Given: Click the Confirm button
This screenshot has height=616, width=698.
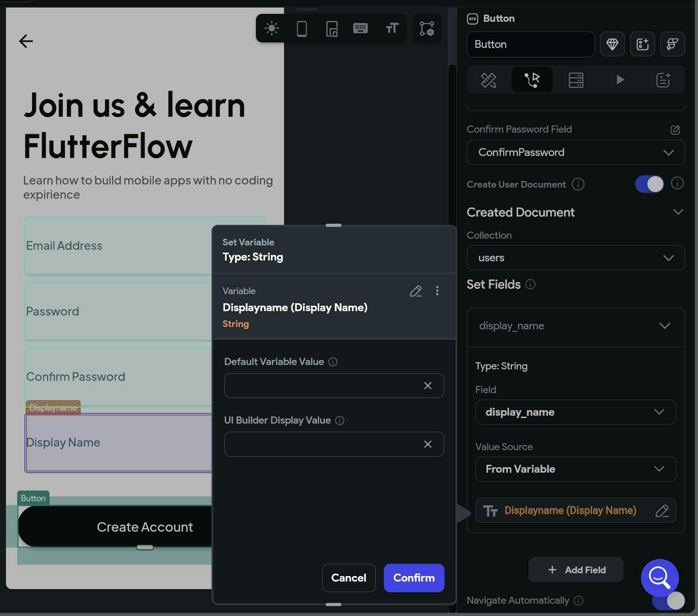Looking at the screenshot, I should tap(414, 578).
